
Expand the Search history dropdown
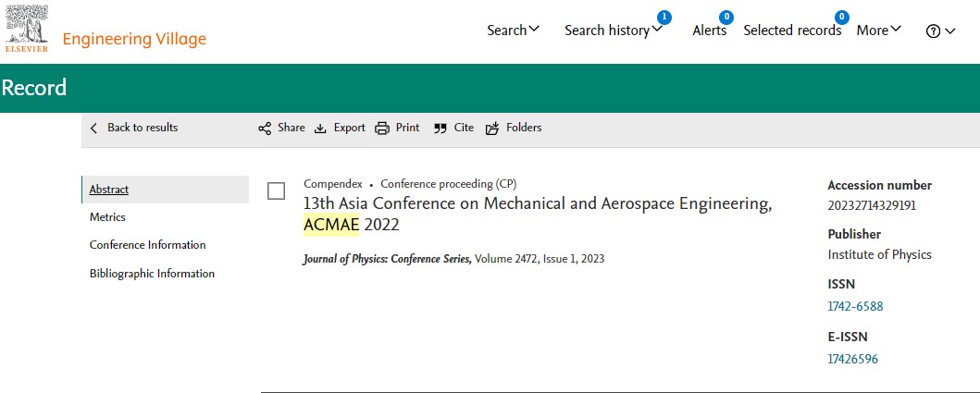(614, 30)
